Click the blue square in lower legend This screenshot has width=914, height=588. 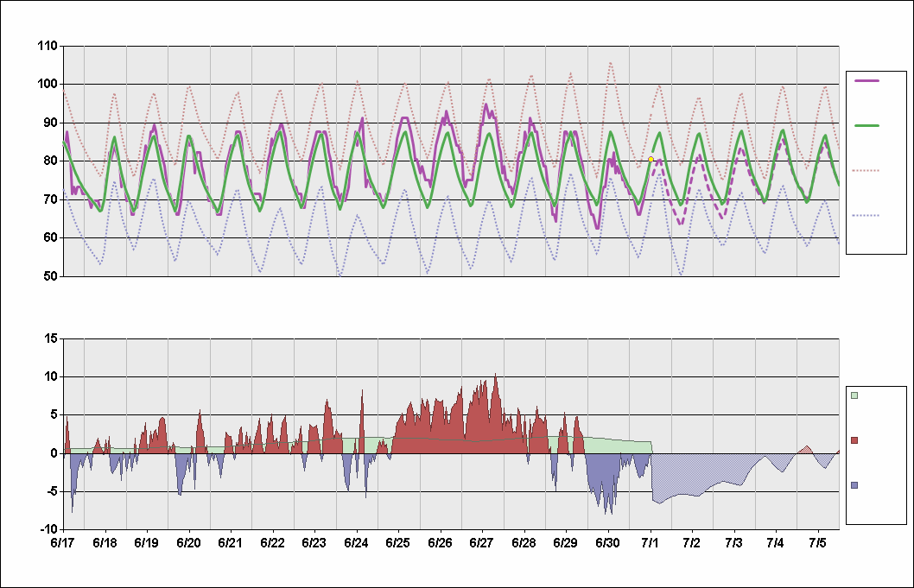pos(854,485)
